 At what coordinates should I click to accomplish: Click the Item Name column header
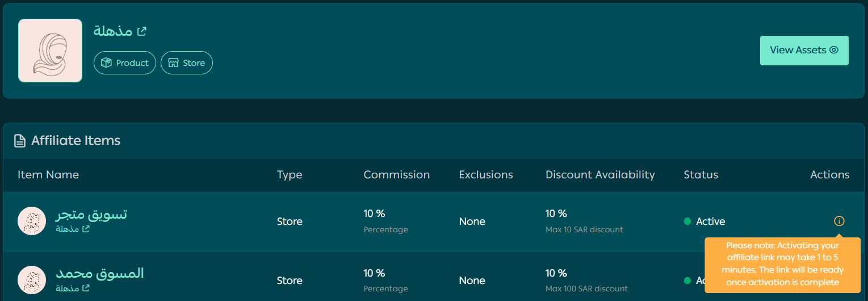click(x=48, y=174)
